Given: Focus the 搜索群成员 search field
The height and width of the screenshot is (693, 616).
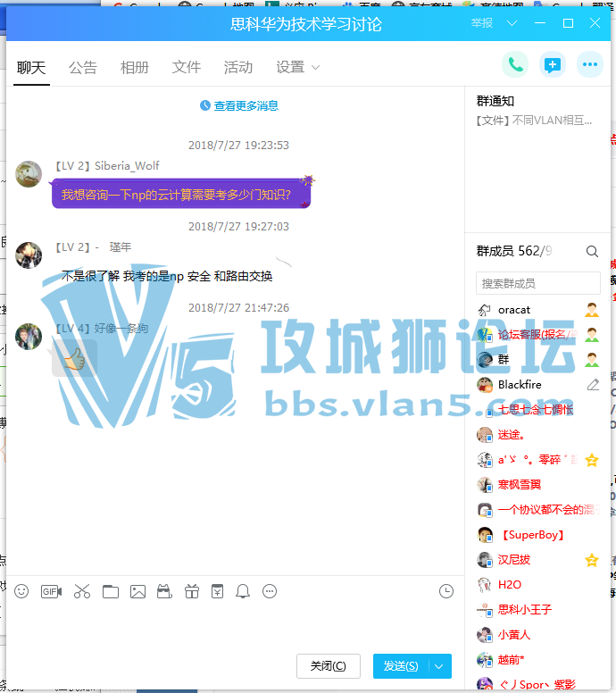Looking at the screenshot, I should click(x=538, y=283).
